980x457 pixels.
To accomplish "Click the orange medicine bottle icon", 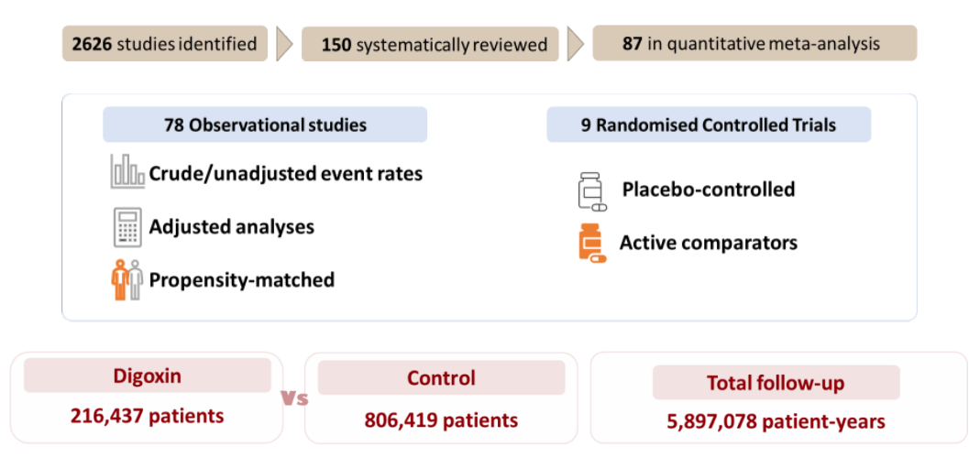I will coord(591,244).
